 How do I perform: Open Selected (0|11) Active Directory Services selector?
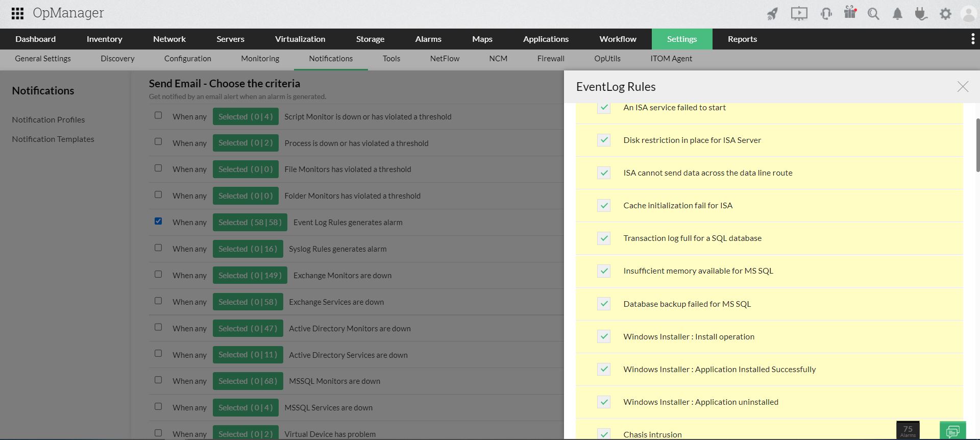click(248, 355)
